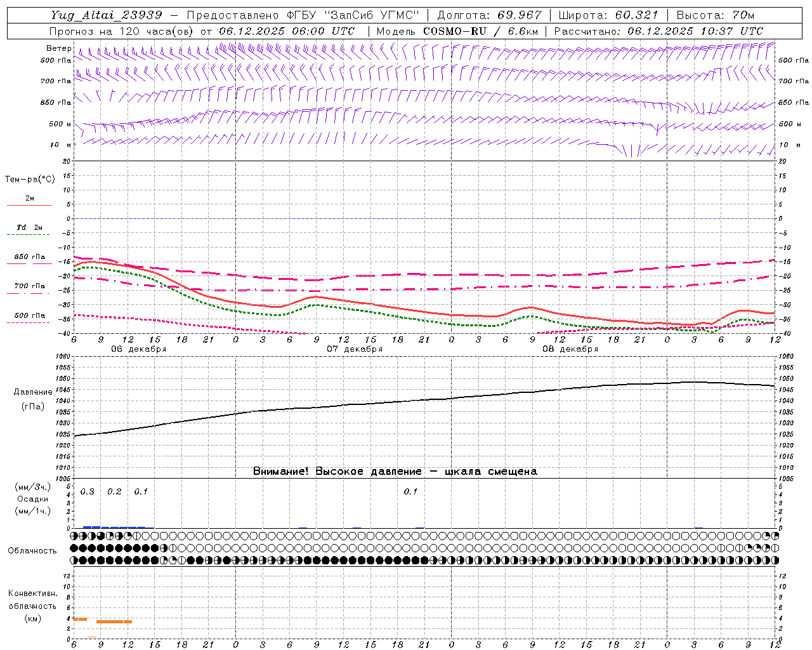Click the (гПа) unit label under Давление
Image resolution: width=812 pixels, height=650 pixels.
tap(33, 407)
